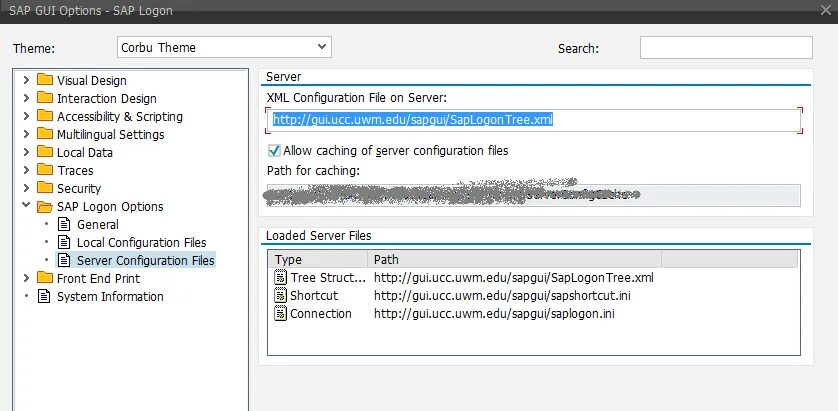
Task: Click the Search input field
Action: [x=726, y=48]
